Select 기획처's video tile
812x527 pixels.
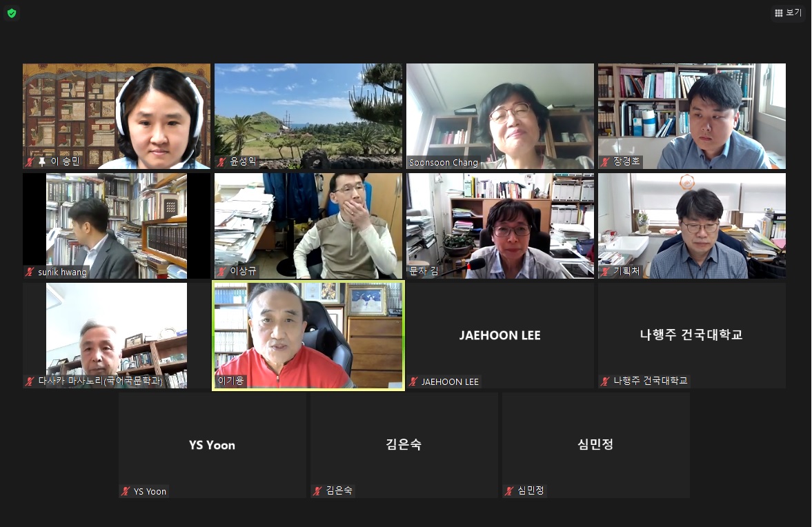[x=692, y=226]
